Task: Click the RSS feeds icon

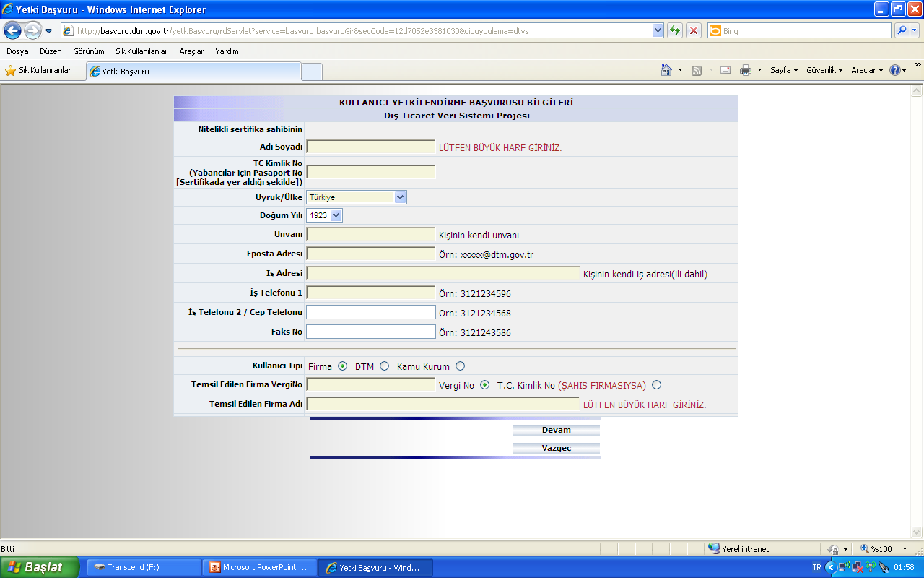Action: (697, 70)
